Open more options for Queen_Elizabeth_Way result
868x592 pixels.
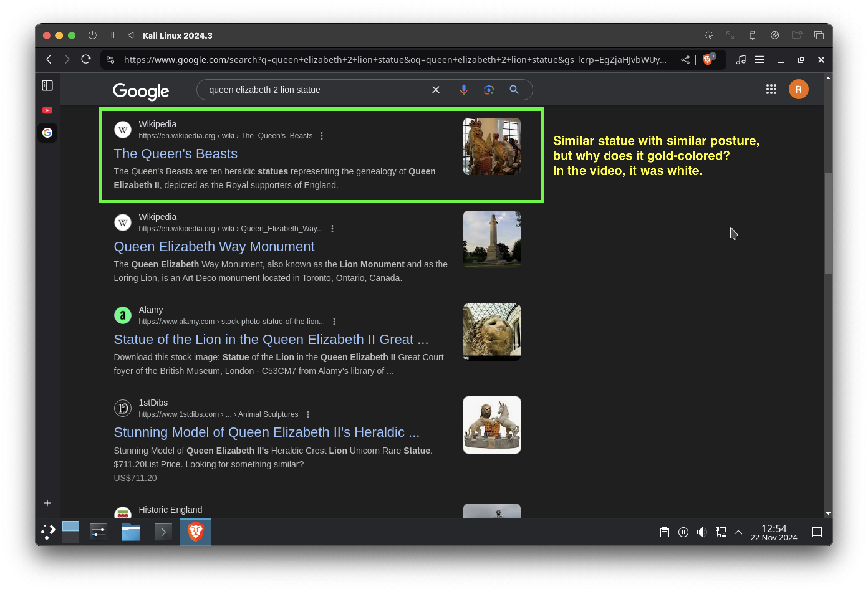tap(332, 229)
